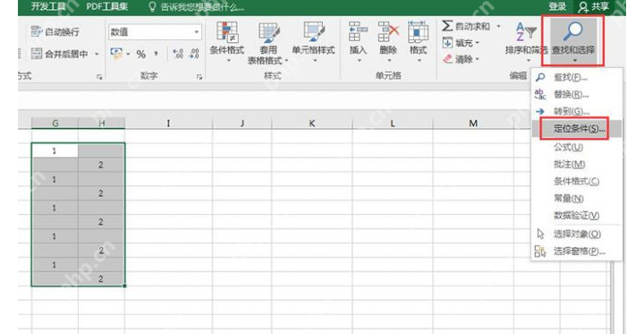Click the fill handle of the selected range
The width and height of the screenshot is (644, 334).
click(125, 286)
